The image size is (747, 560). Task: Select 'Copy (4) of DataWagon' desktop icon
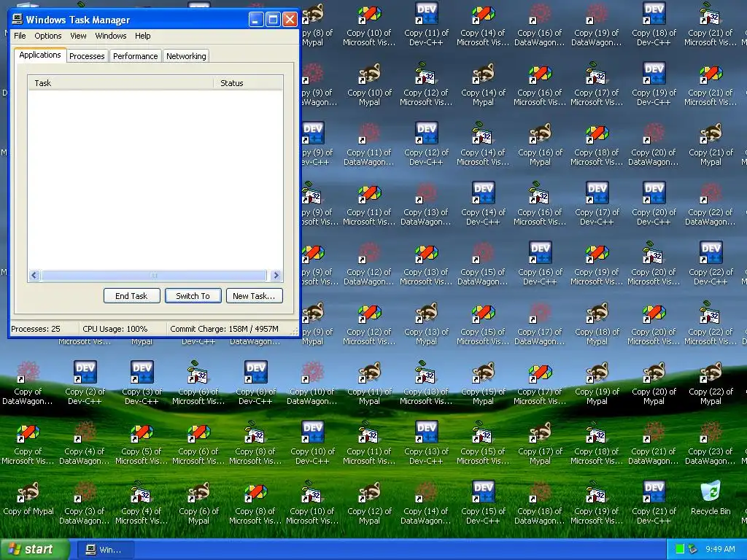pos(85,443)
